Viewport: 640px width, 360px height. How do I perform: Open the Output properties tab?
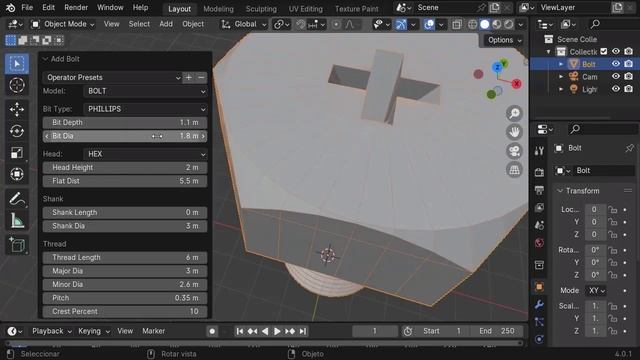tap(539, 190)
